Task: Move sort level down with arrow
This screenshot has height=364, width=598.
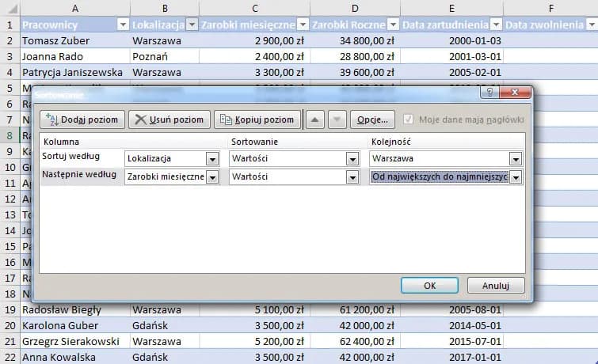Action: point(337,119)
